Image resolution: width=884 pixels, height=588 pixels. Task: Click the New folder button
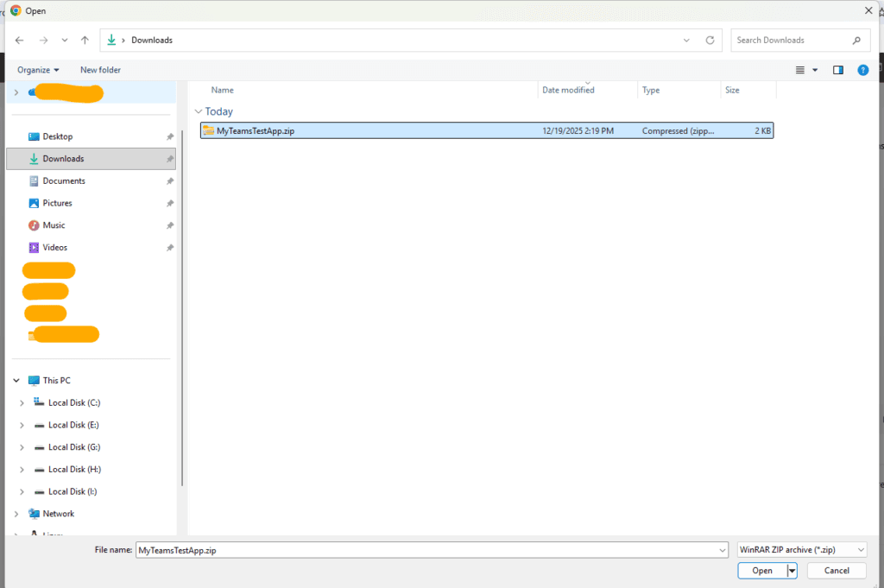click(100, 70)
